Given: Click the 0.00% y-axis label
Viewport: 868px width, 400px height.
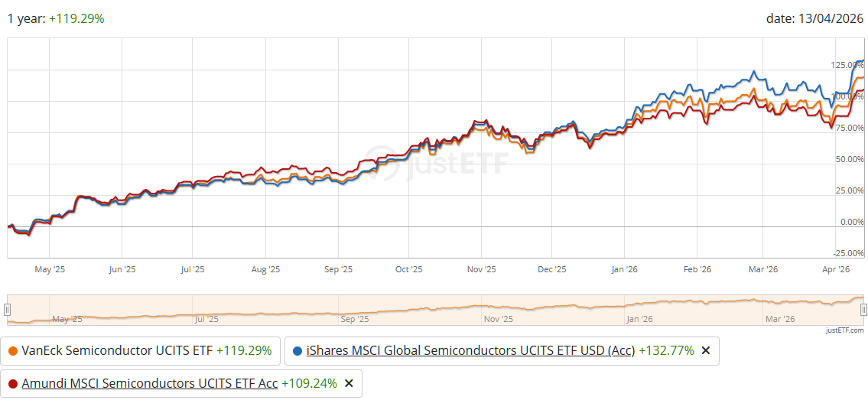Looking at the screenshot, I should (850, 223).
